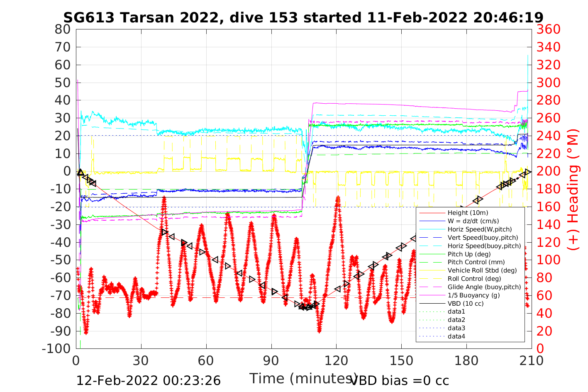The height and width of the screenshot is (392, 588).
Task: Click the red line sample beside "Height (10m)"
Action: click(432, 213)
